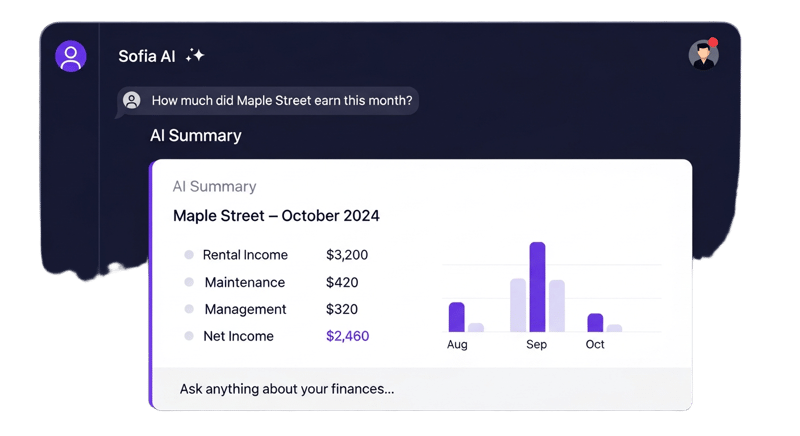Viewport: 800px width, 436px height.
Task: Click the 'Ask anything about your finances' field
Action: (x=422, y=389)
